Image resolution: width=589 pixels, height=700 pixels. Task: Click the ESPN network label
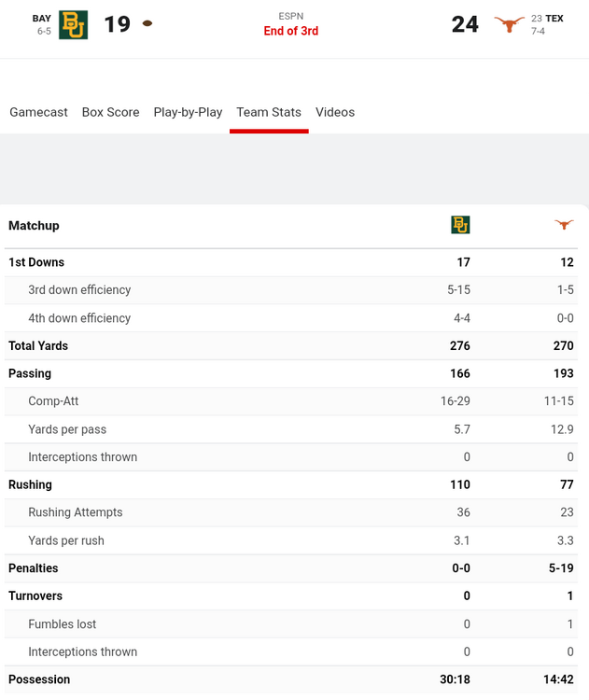291,16
